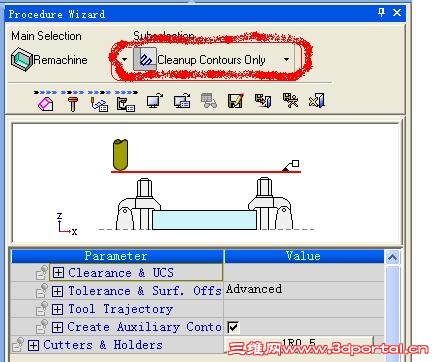
Task: Click the grayed table with glasses icon
Action: coord(209,101)
